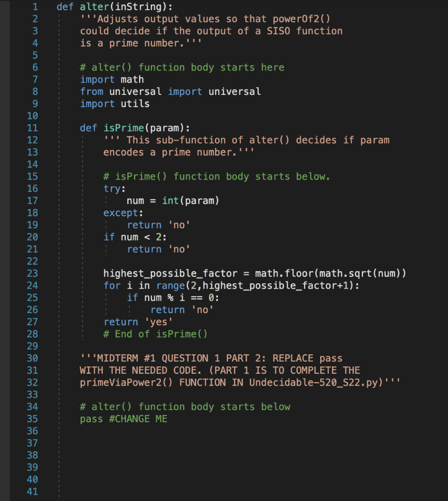Click line number 35 in the gutter
The image size is (448, 501).
coord(32,419)
